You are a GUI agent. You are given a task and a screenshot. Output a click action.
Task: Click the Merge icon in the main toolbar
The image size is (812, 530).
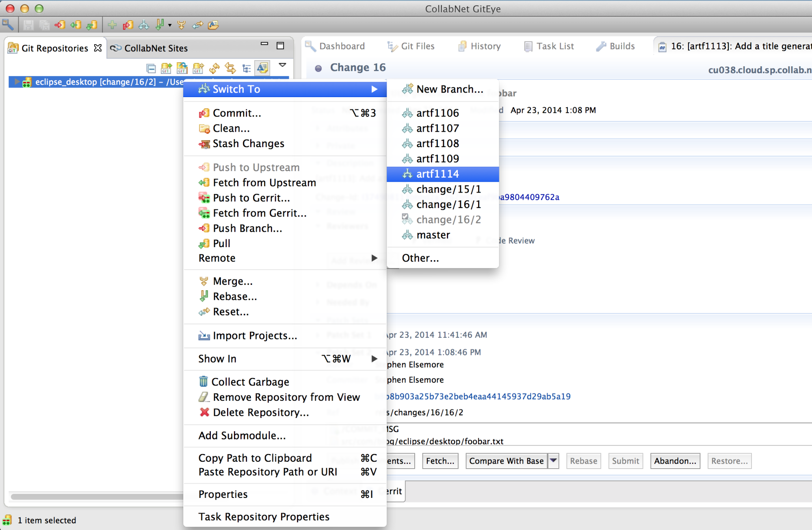tap(182, 25)
